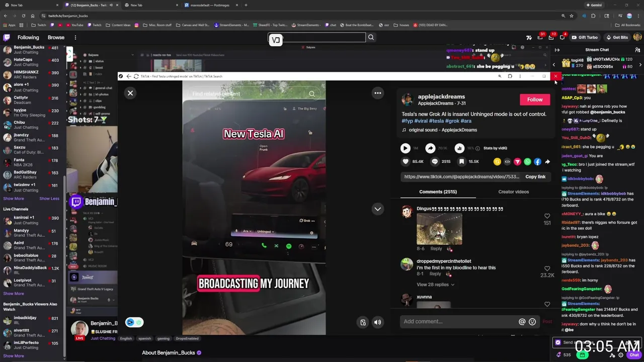This screenshot has height=362, width=644.
Task: Insert a mention with the @ icon
Action: click(x=522, y=322)
